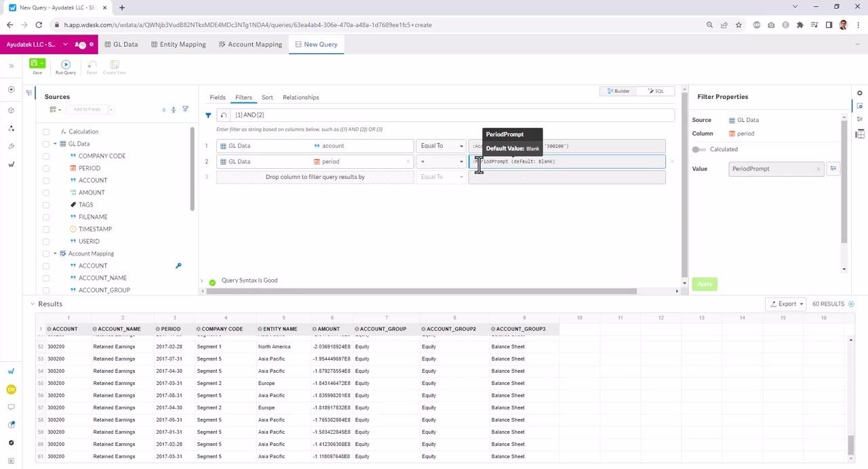The height and width of the screenshot is (469, 868).
Task: Click the key icon beside ACCOUNT in Account Mapping
Action: (x=178, y=266)
